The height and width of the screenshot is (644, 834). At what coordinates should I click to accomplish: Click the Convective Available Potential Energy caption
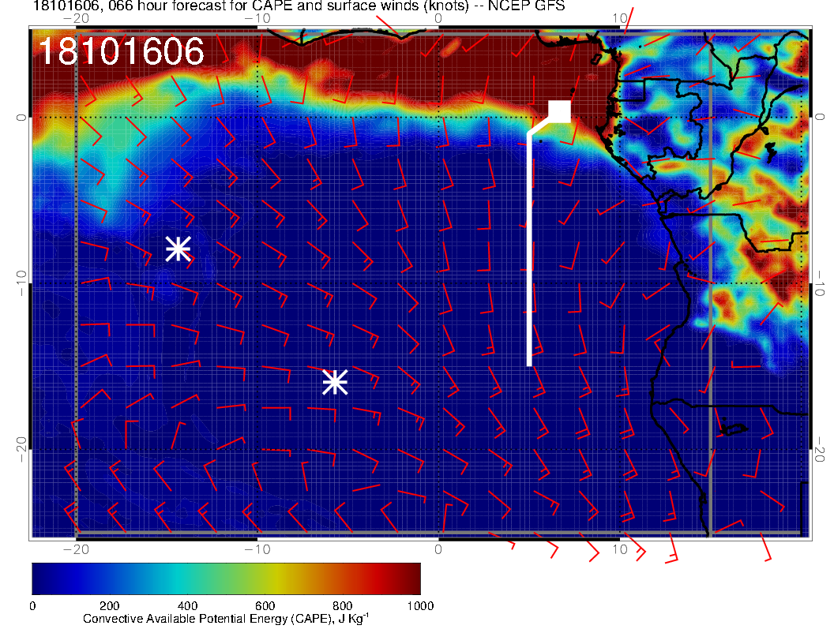click(226, 620)
